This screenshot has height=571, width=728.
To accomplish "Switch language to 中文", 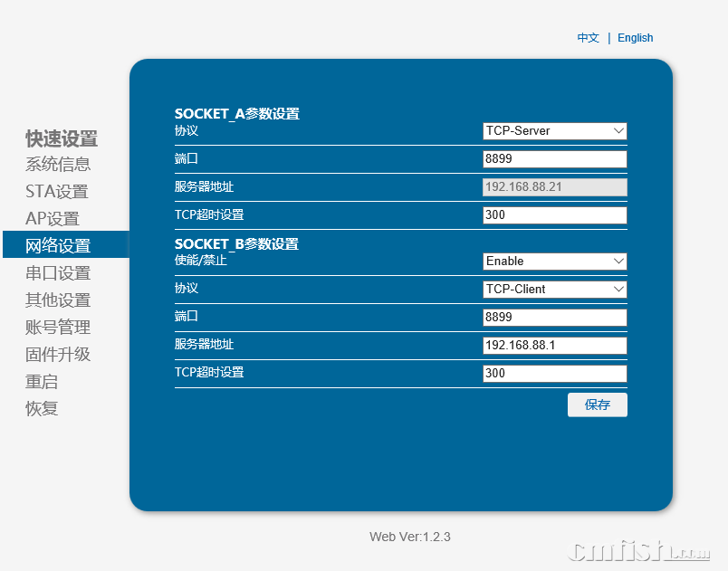I will point(589,38).
